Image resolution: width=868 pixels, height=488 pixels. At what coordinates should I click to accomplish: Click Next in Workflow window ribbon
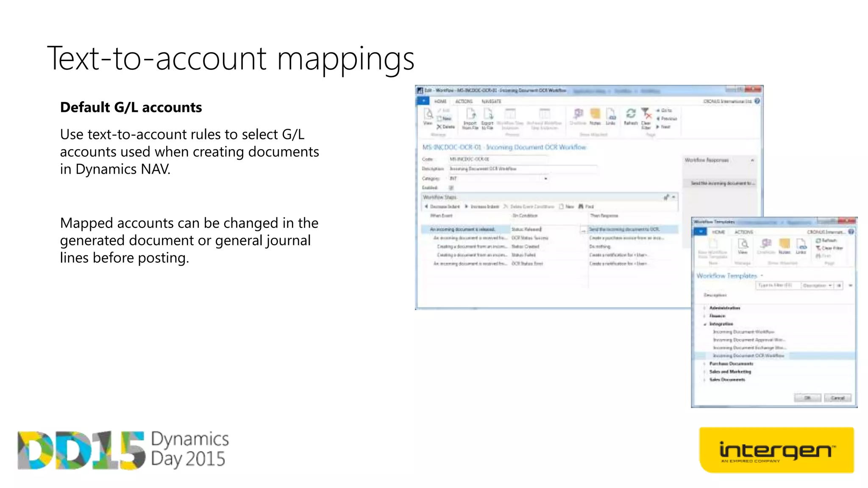pos(663,127)
